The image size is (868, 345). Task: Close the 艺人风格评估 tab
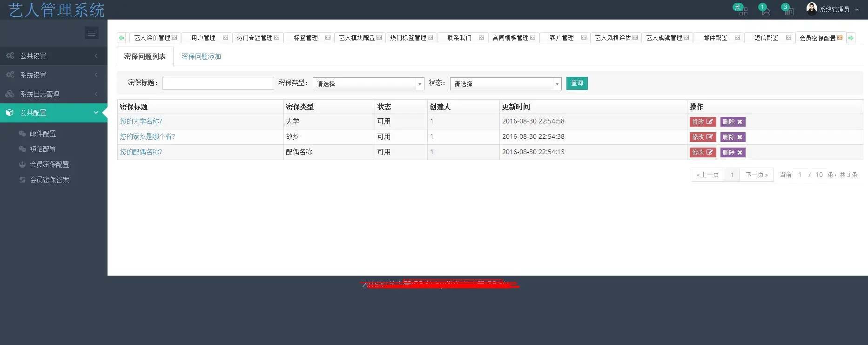click(x=635, y=38)
